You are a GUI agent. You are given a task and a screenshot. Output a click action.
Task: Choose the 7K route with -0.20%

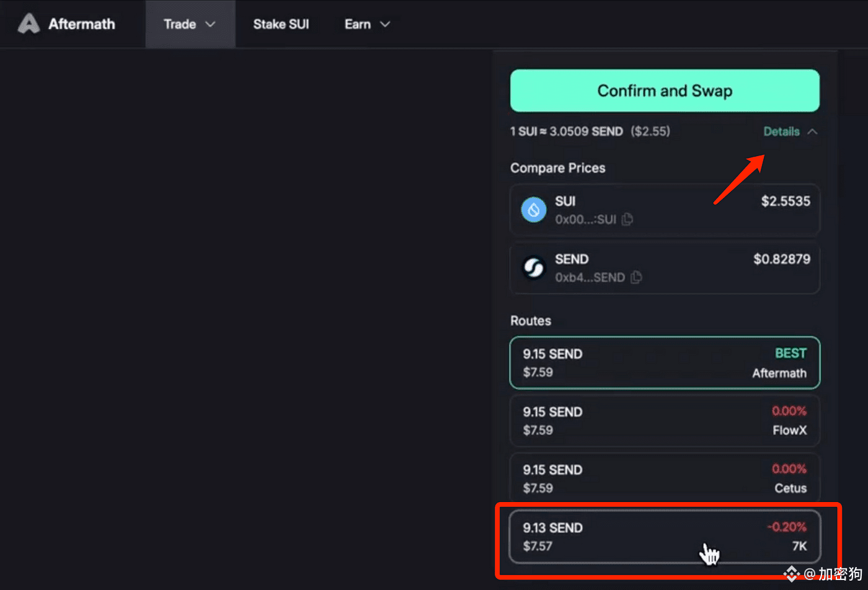click(x=665, y=537)
